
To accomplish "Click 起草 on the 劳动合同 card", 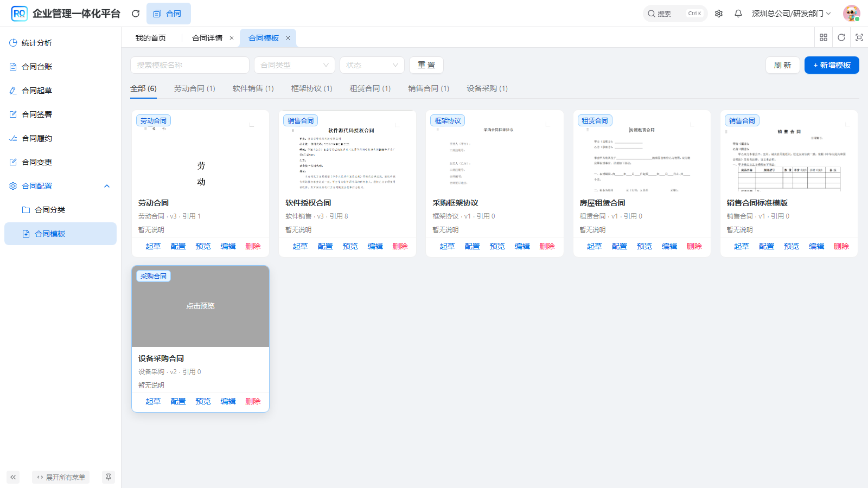I will 153,246.
